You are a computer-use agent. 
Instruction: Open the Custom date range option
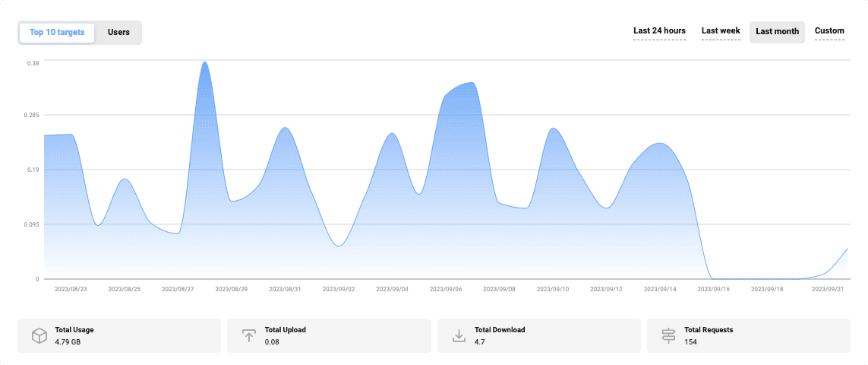click(829, 31)
